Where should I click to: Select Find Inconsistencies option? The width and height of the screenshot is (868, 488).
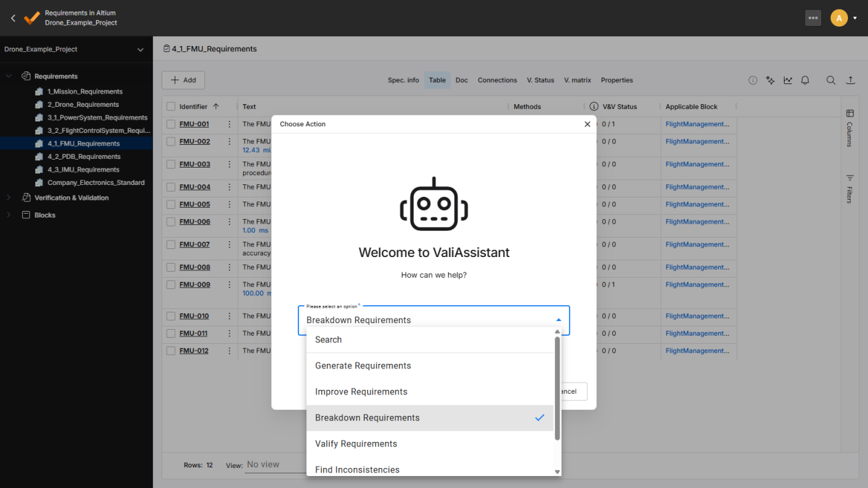click(x=430, y=468)
